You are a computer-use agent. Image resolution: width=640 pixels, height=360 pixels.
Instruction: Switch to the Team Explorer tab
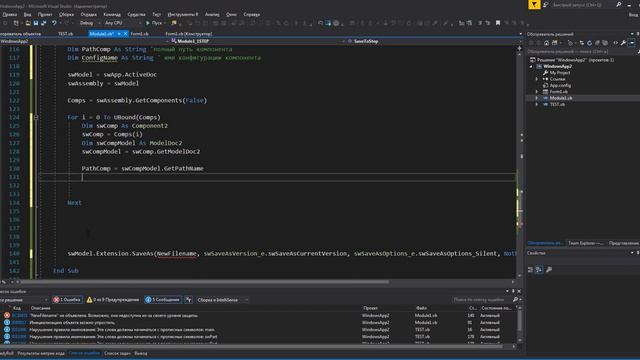586,243
